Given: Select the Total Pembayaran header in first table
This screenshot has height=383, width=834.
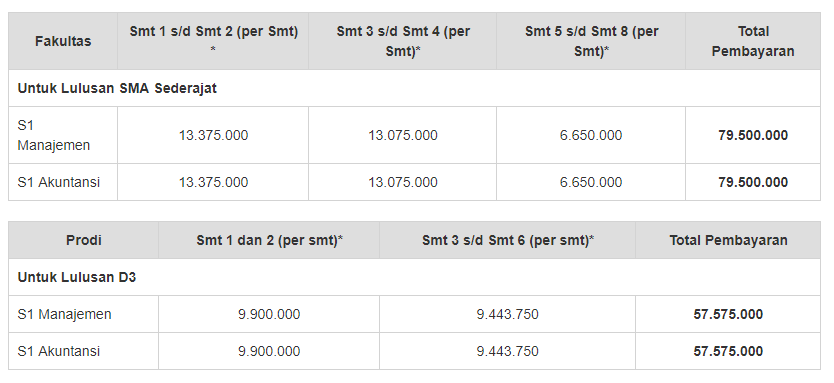Looking at the screenshot, I should [753, 41].
